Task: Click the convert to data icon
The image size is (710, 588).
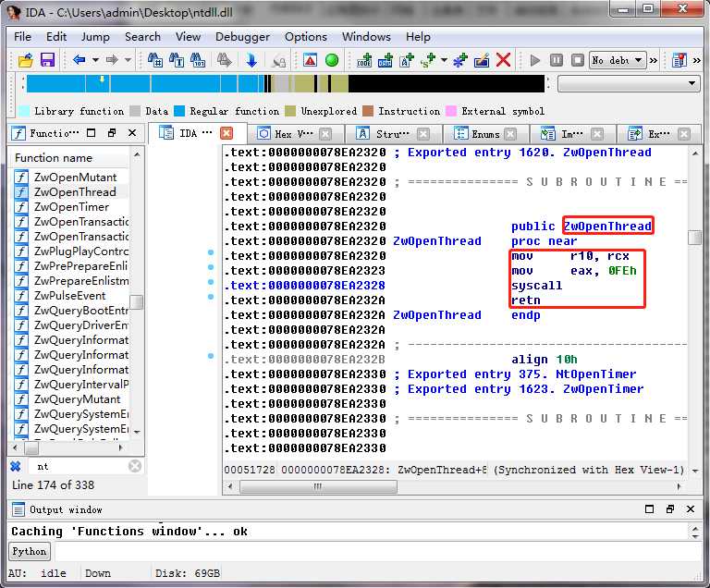Action: tap(386, 60)
